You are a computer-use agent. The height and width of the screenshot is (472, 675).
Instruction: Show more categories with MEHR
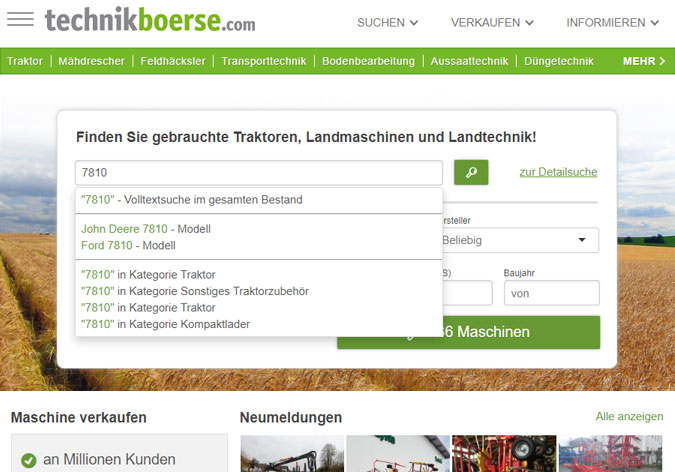[x=643, y=61]
